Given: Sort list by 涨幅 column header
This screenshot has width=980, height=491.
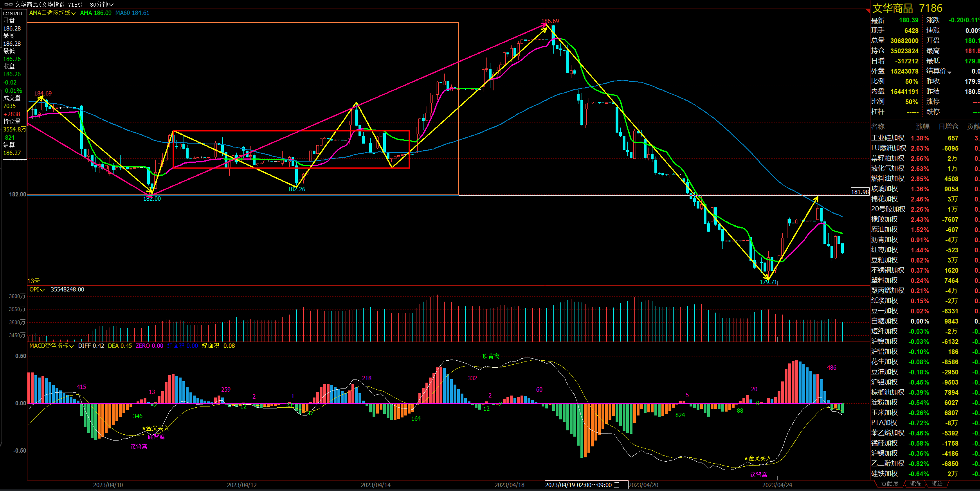Looking at the screenshot, I should 922,126.
